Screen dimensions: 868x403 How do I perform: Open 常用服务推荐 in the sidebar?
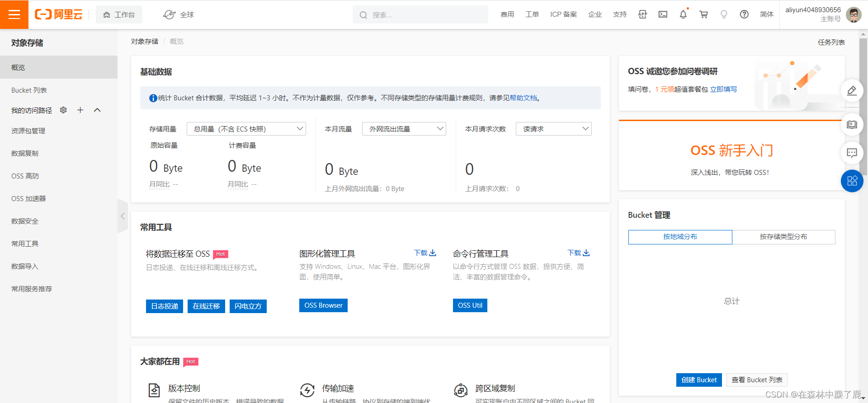[59, 289]
